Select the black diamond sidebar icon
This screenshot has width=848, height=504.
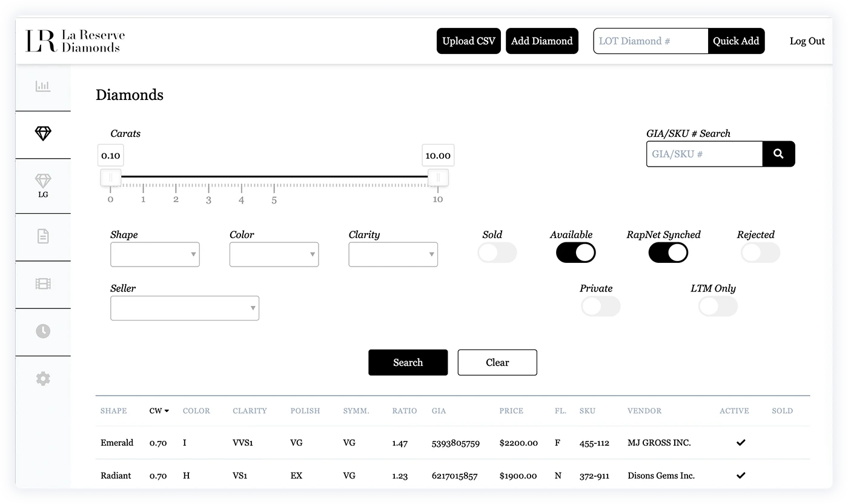coord(43,134)
